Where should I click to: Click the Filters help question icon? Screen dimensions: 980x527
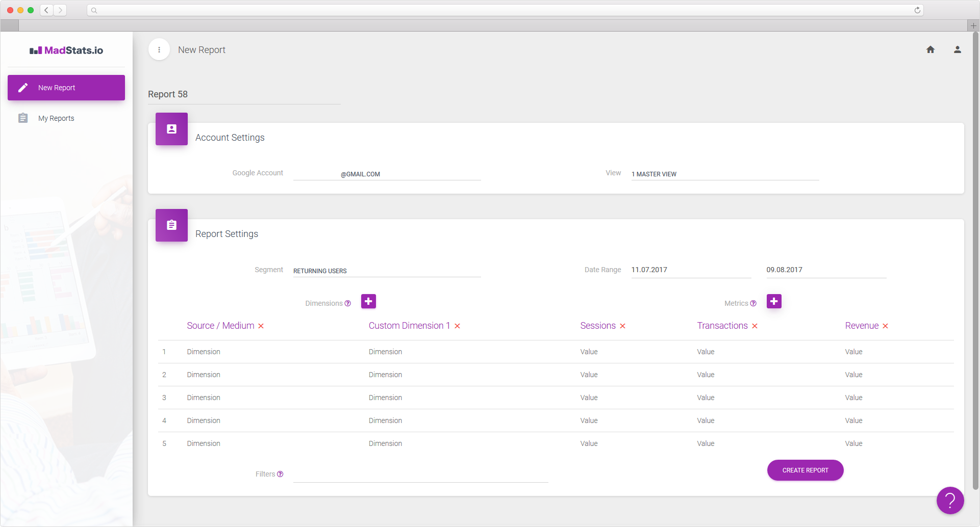[x=280, y=474]
